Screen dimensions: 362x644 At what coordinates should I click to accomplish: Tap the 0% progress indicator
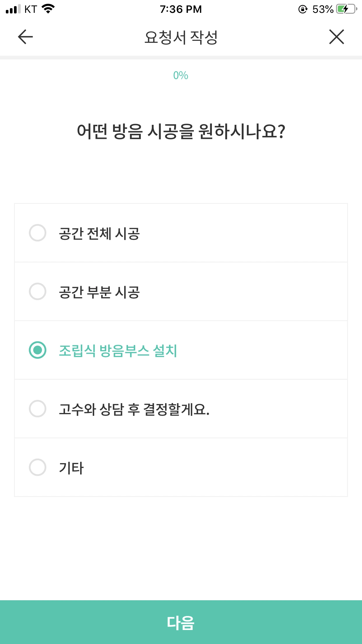(181, 76)
